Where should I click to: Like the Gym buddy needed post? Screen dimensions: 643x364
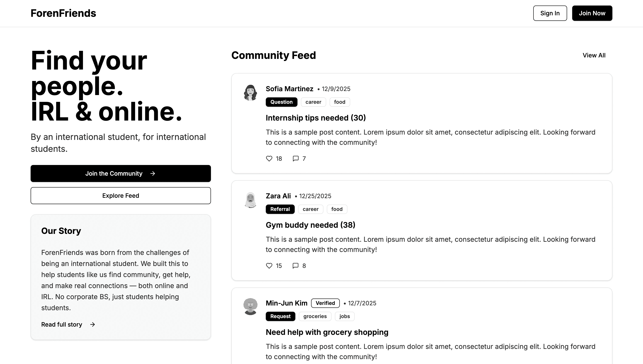point(269,266)
